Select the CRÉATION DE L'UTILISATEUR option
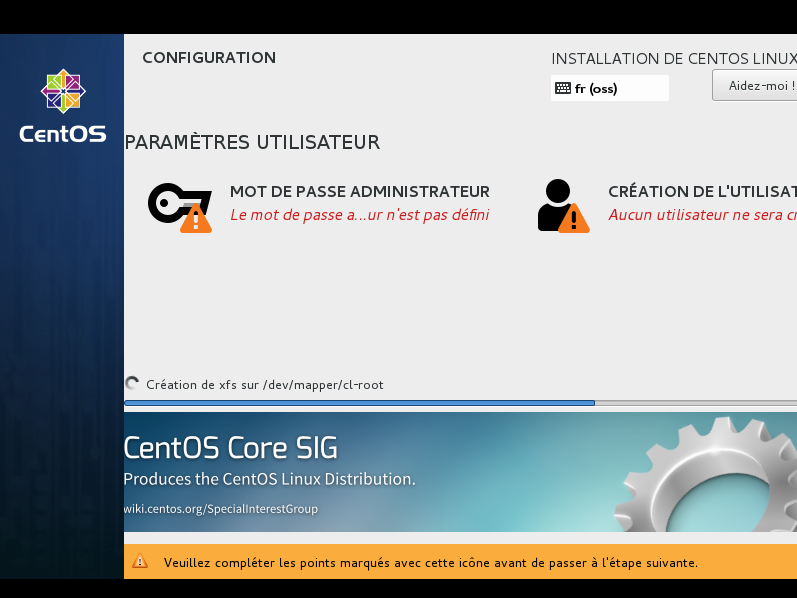 pos(701,191)
